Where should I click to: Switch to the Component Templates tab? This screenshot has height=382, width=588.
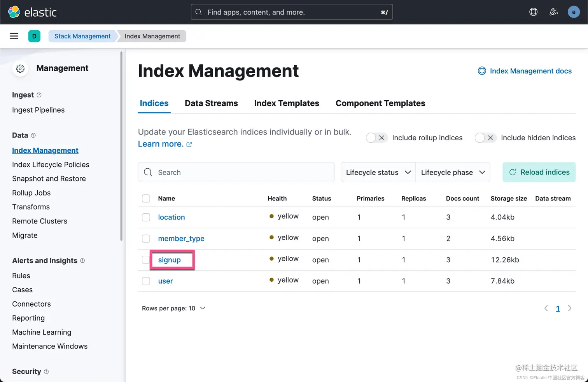380,103
